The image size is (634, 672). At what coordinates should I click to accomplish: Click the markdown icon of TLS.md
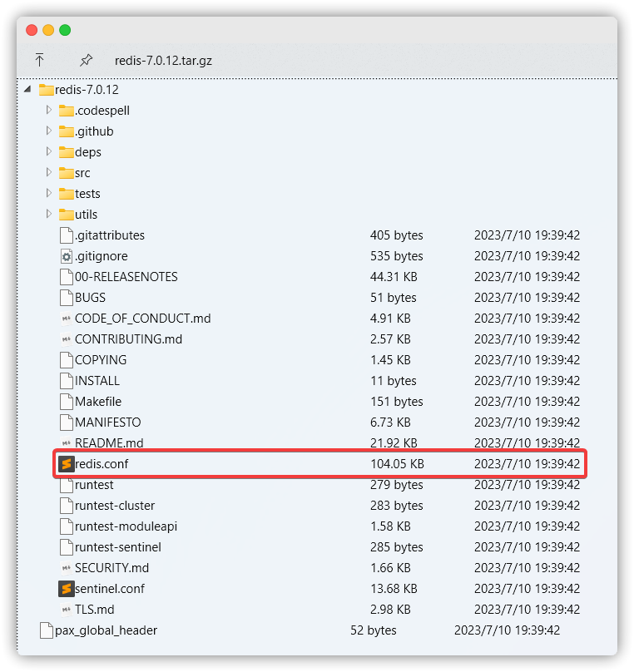coord(66,610)
